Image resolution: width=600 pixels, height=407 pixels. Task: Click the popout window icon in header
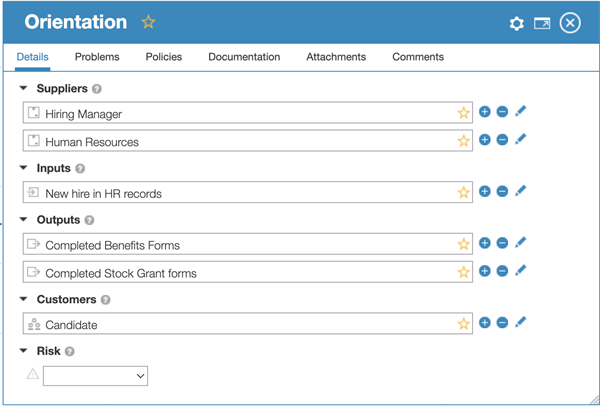pyautogui.click(x=542, y=23)
